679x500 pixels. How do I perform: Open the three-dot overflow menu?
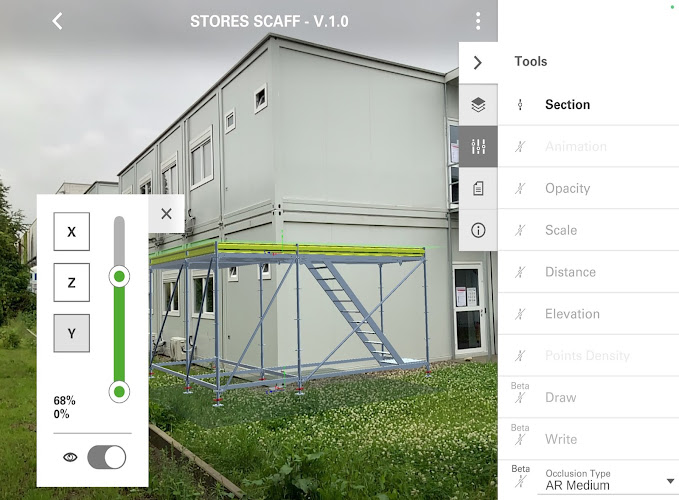[478, 21]
